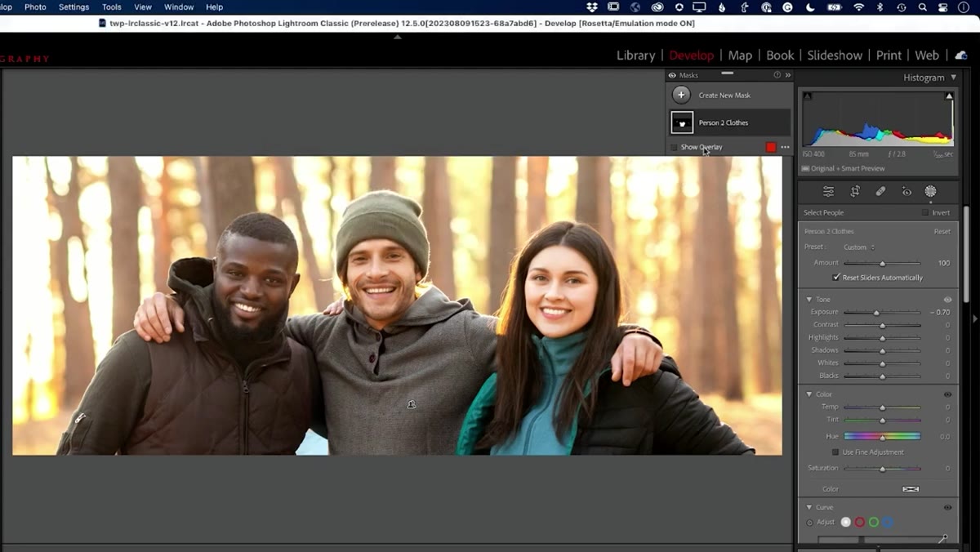The image size is (980, 552).
Task: Open the mask overlay three-dots options
Action: pos(785,148)
